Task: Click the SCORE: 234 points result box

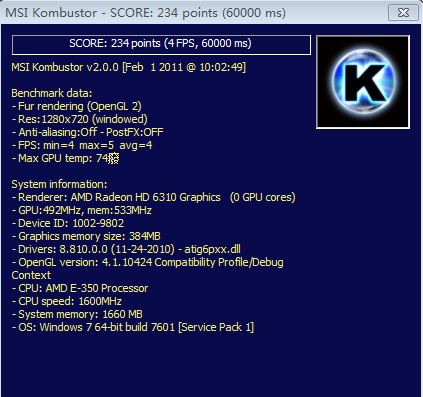Action: [161, 45]
